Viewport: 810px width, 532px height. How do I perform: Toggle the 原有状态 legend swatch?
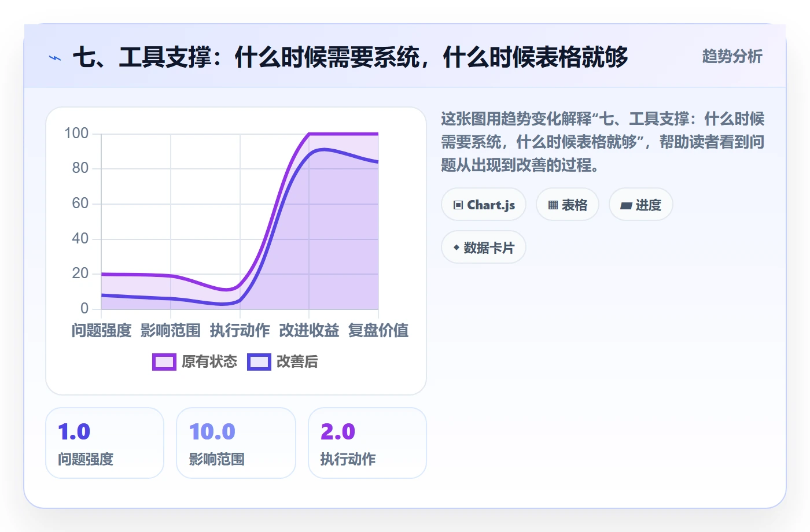pyautogui.click(x=164, y=362)
